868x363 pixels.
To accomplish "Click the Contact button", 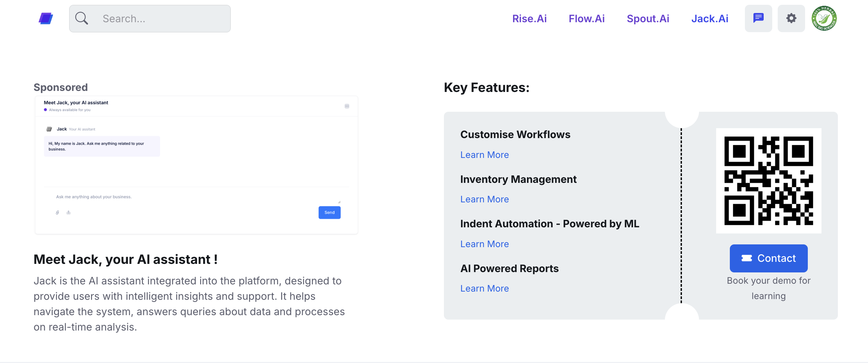I will click(768, 258).
